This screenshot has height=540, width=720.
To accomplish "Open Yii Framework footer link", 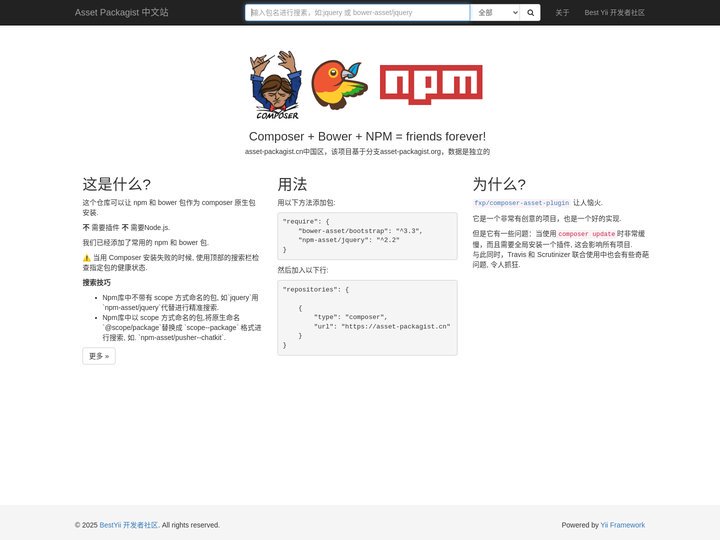I will coord(622,525).
